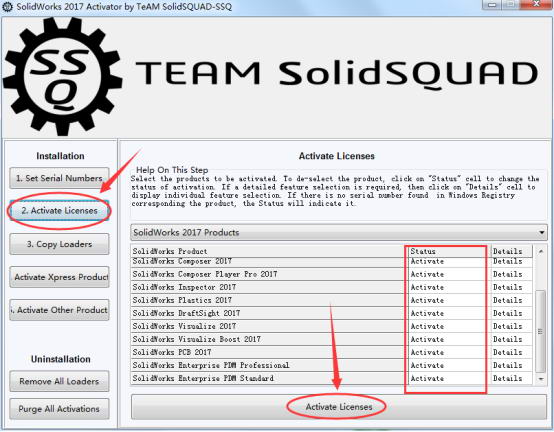Screen dimensions: 554x432
Task: Toggle status for Enterprise PDM Standard
Action: coord(449,379)
